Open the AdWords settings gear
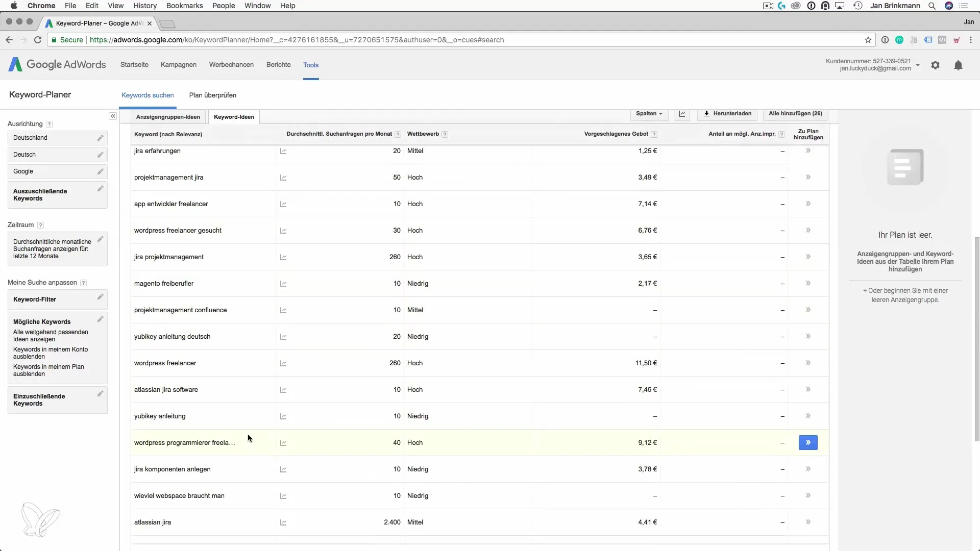Viewport: 980px width, 551px height. 935,65
